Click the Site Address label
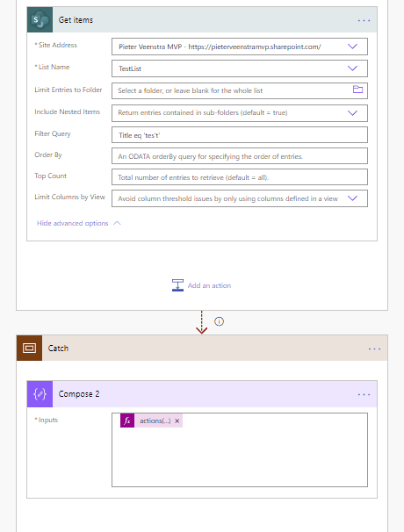The image size is (404, 532). [56, 45]
